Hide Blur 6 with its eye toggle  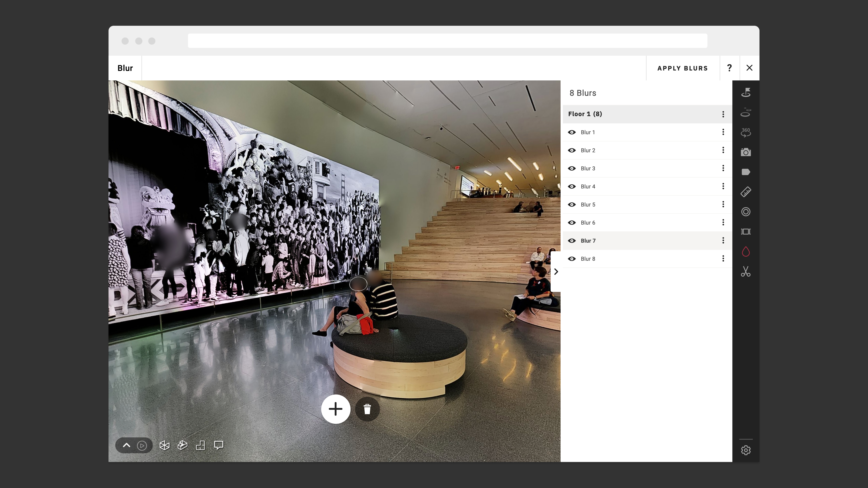[572, 223]
